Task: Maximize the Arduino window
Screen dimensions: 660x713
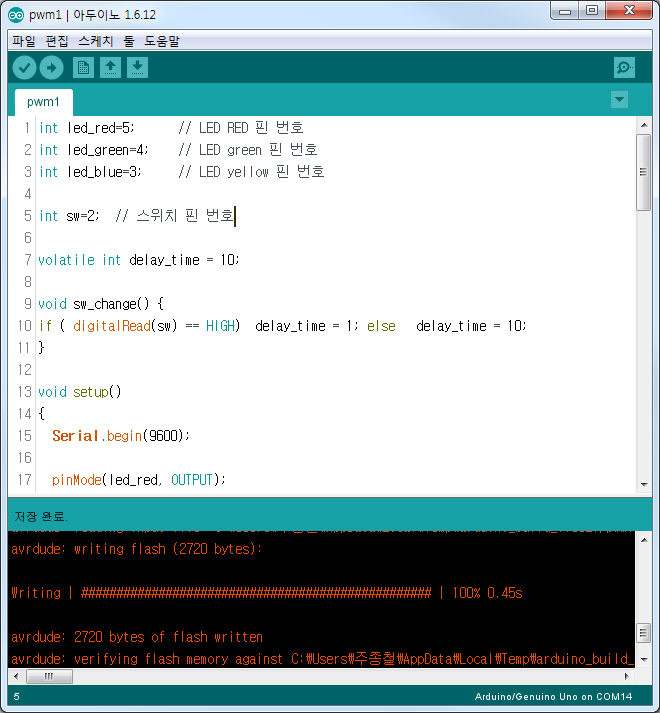Action: 592,11
